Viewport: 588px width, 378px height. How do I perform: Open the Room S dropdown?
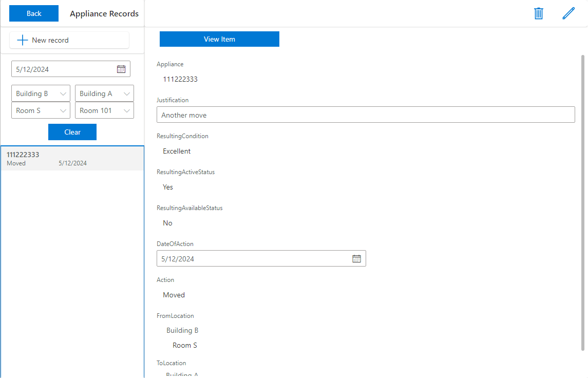(41, 110)
